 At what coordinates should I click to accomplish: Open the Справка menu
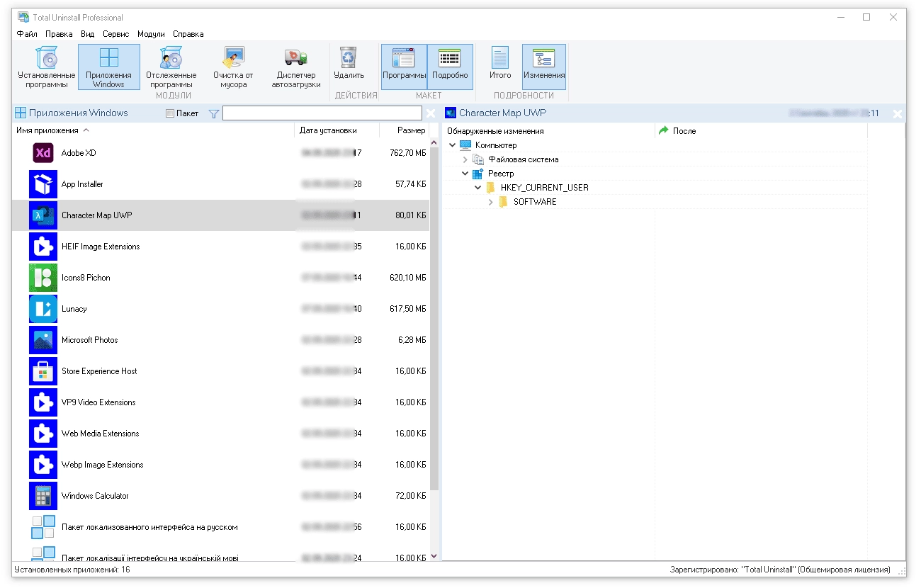[188, 34]
